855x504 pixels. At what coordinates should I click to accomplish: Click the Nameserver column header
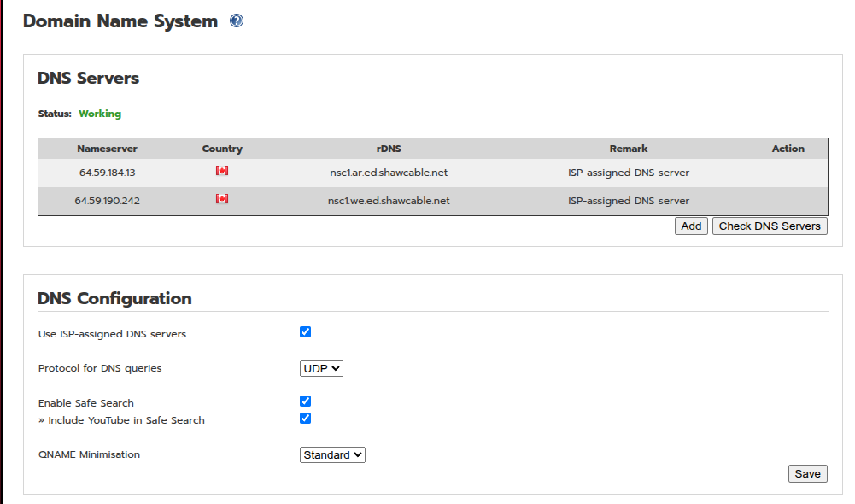[107, 149]
